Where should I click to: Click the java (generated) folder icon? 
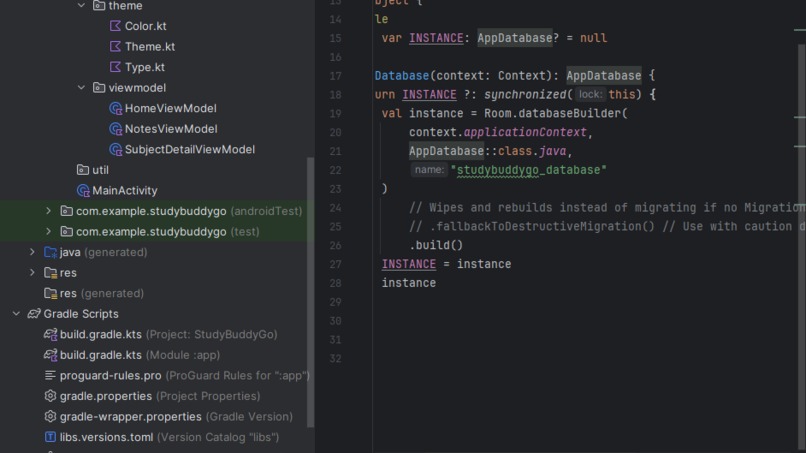coord(50,252)
